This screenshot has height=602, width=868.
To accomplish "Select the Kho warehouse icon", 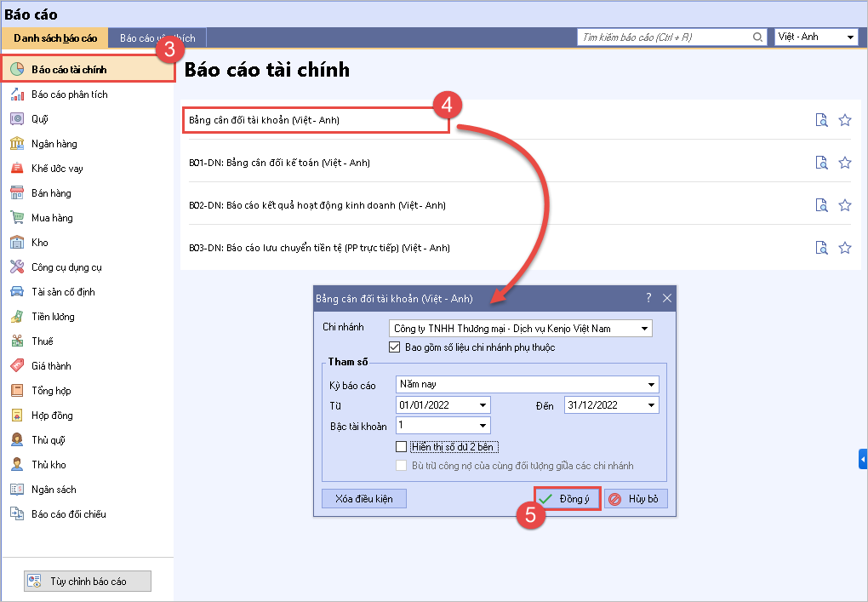I will click(x=17, y=243).
